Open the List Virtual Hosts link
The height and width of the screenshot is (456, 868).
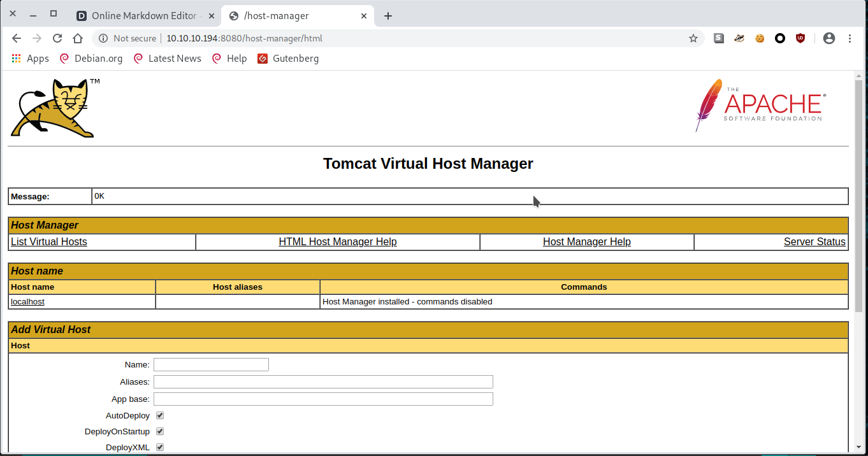tap(49, 242)
